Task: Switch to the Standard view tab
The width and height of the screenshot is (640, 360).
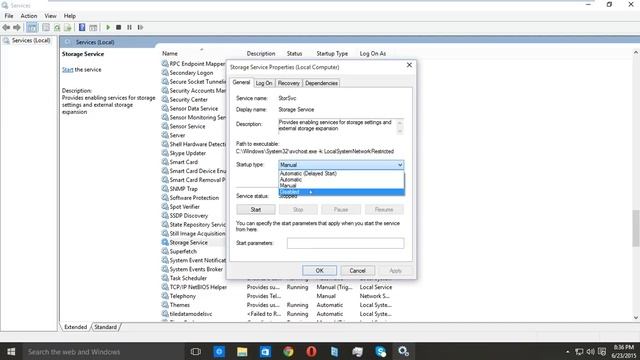Action: (105, 327)
